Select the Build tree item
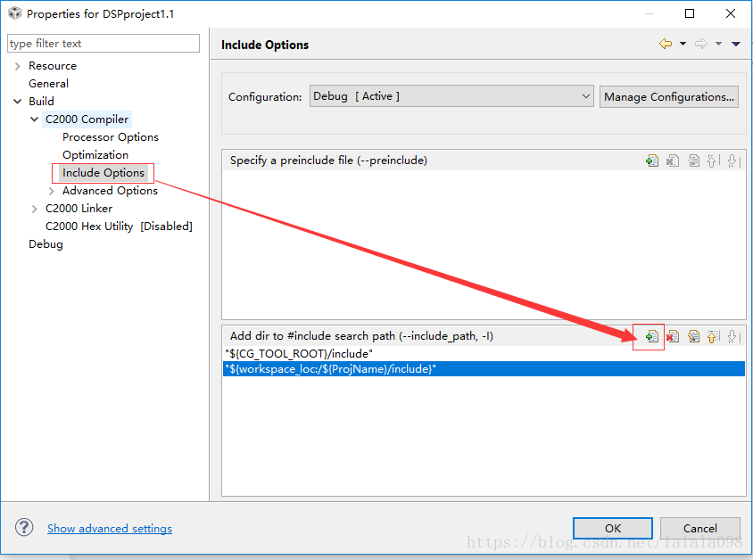The image size is (753, 560). pyautogui.click(x=41, y=102)
